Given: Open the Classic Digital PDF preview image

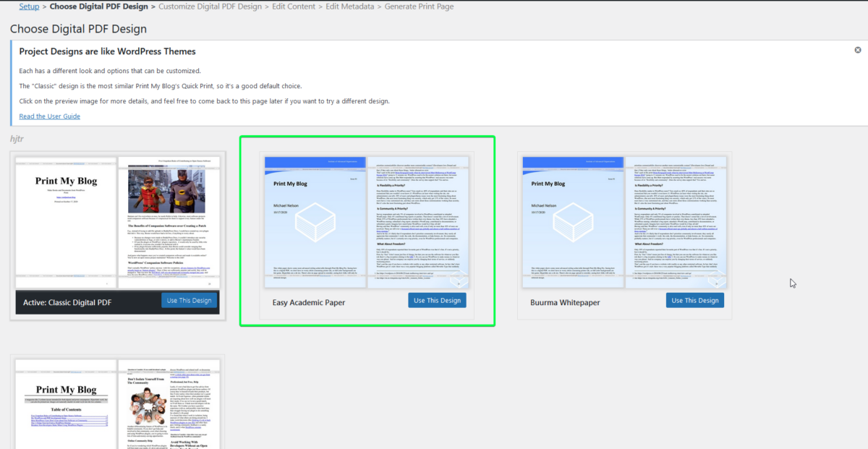Looking at the screenshot, I should coord(117,222).
